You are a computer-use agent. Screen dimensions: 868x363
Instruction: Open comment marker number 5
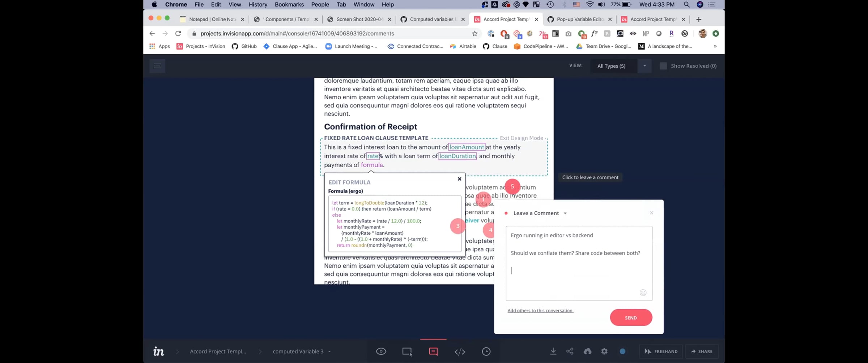pos(512,186)
